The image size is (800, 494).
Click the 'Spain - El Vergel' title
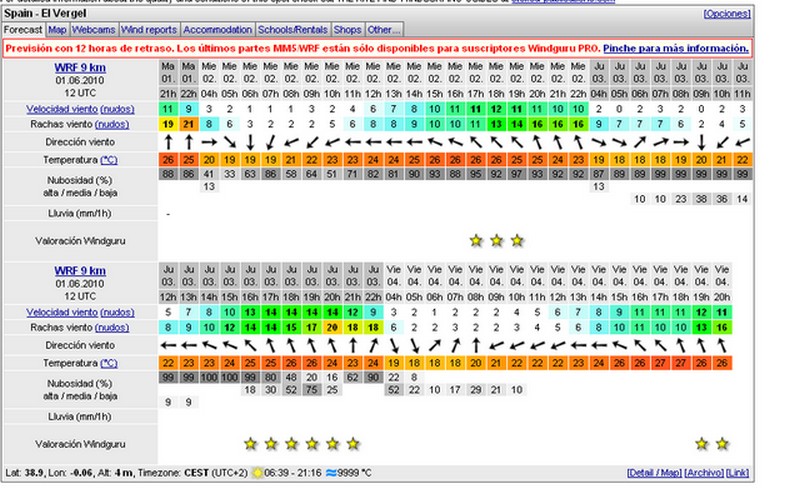45,13
